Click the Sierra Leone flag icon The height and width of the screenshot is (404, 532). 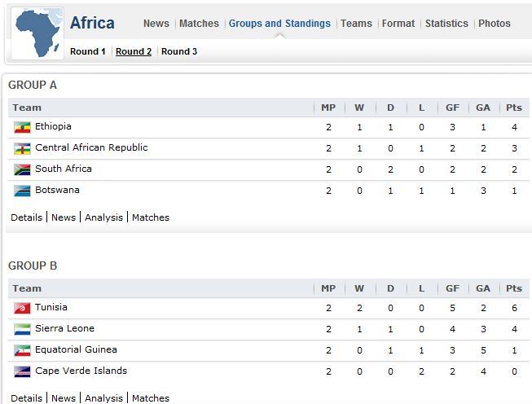(x=22, y=329)
